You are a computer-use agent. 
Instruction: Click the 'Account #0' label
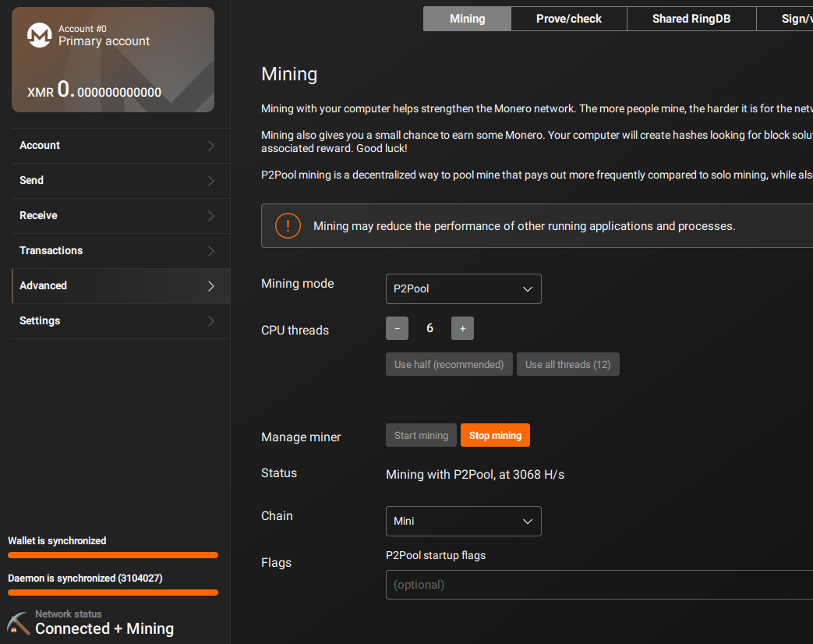pos(83,29)
